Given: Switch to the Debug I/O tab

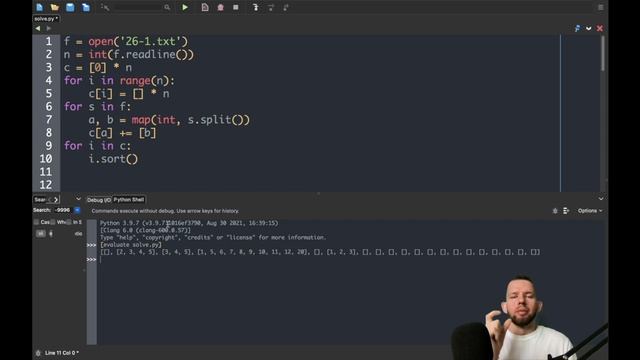Looking at the screenshot, I should point(99,200).
